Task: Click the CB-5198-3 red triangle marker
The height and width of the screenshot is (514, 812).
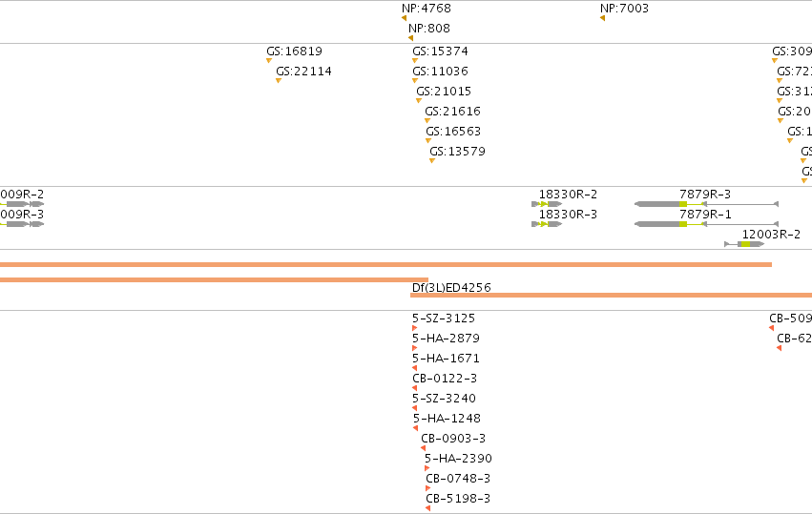Action: tap(427, 508)
